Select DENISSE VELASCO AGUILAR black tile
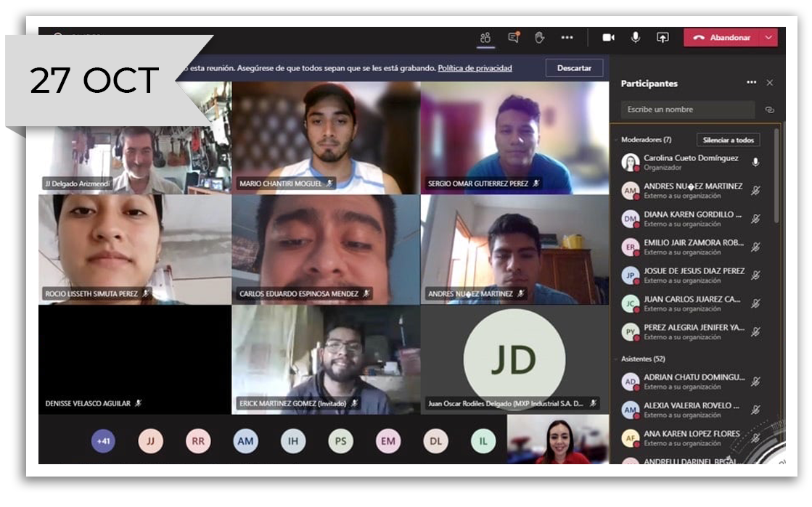 (135, 360)
